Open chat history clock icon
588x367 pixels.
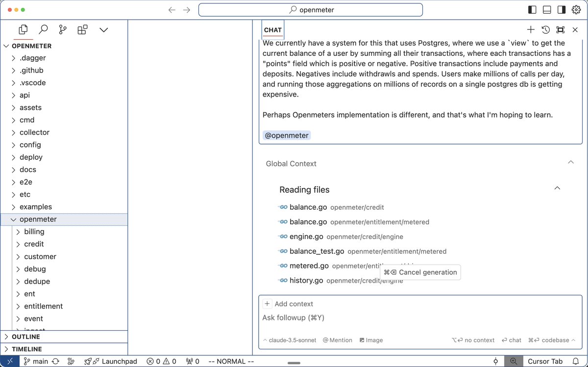click(545, 30)
